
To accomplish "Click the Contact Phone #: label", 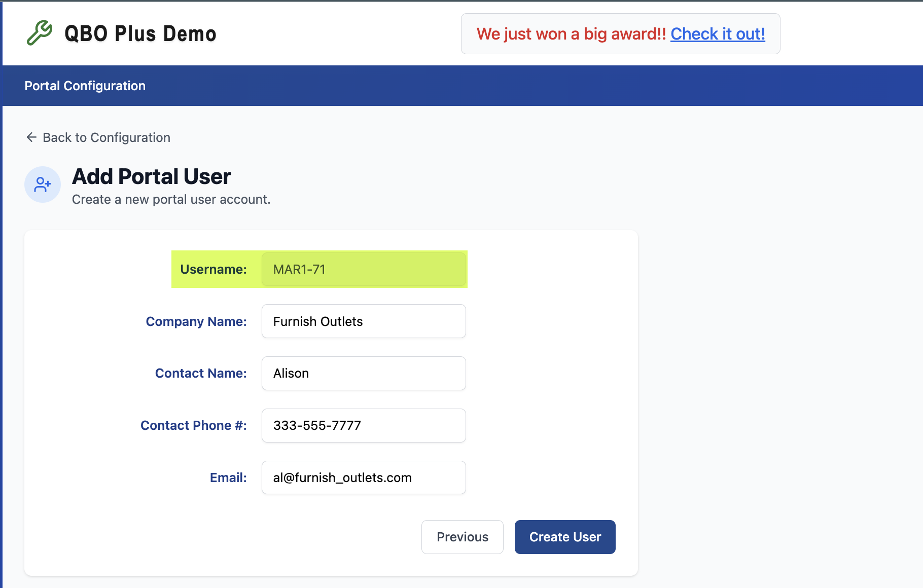I will [x=194, y=425].
